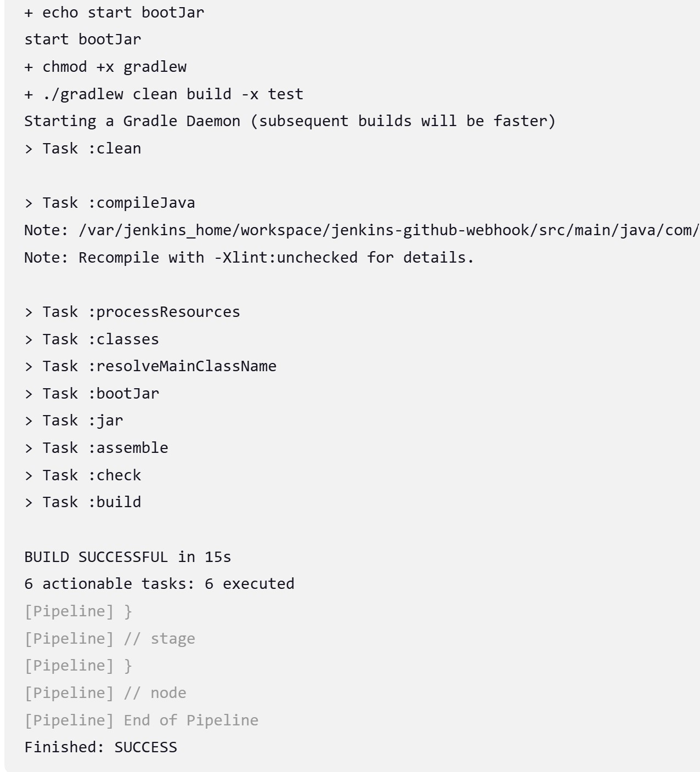Image resolution: width=700 pixels, height=772 pixels.
Task: Click the '[Pipeline] // stage' line
Action: point(110,639)
